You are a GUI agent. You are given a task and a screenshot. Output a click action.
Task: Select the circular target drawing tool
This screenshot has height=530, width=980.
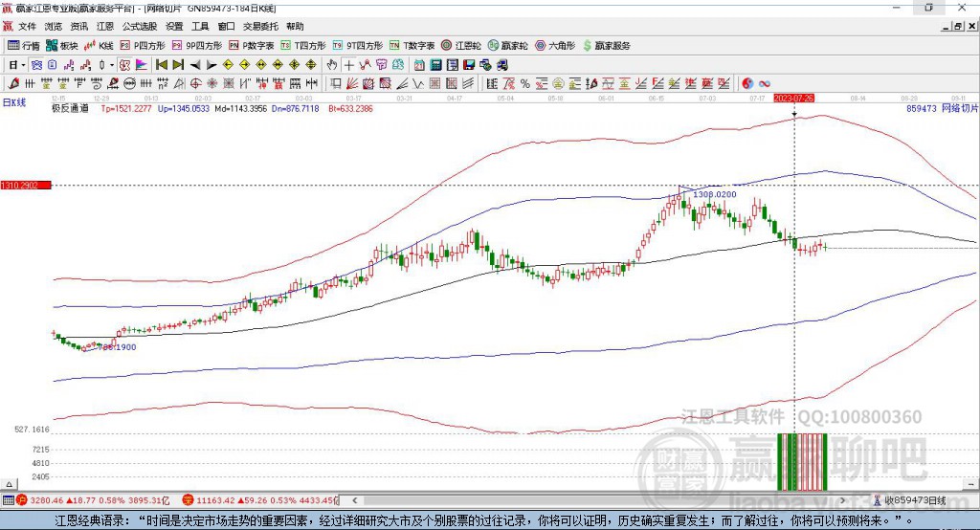coord(195,83)
